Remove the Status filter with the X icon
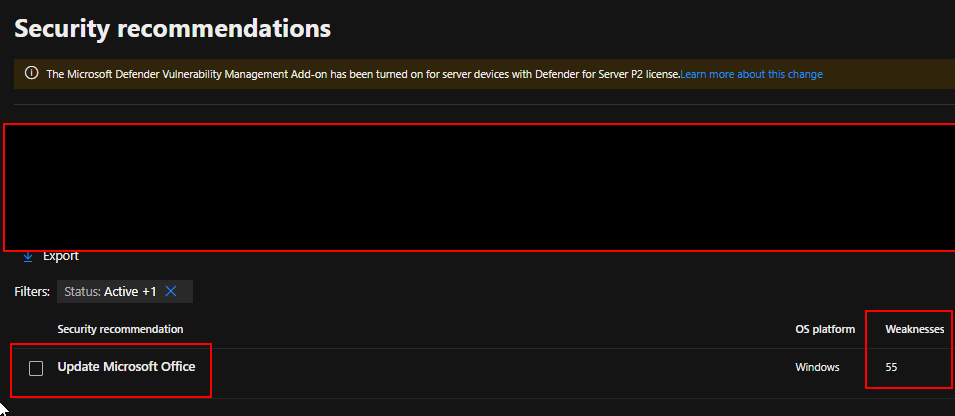The height and width of the screenshot is (416, 955). click(171, 291)
